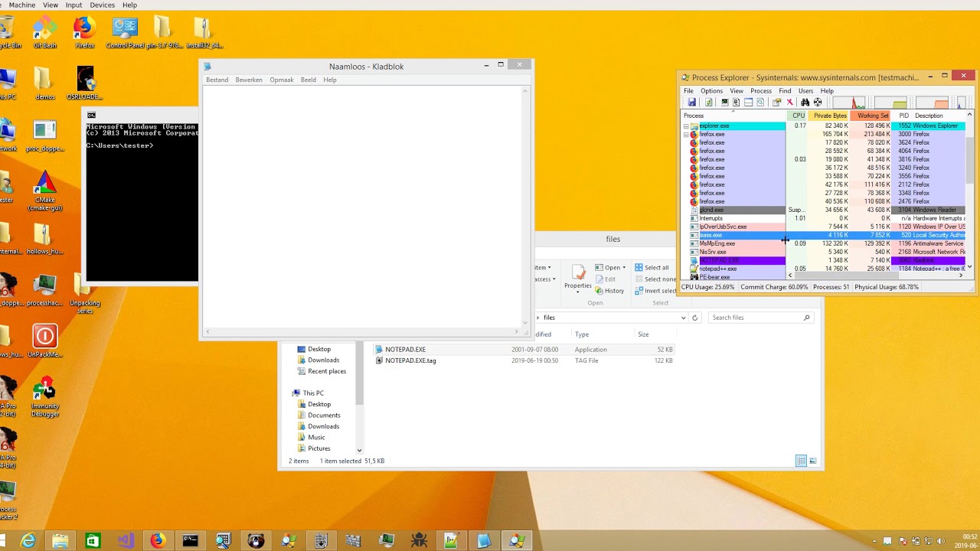Image resolution: width=980 pixels, height=551 pixels.
Task: Click the Find handle binoculars icon
Action: 805,103
